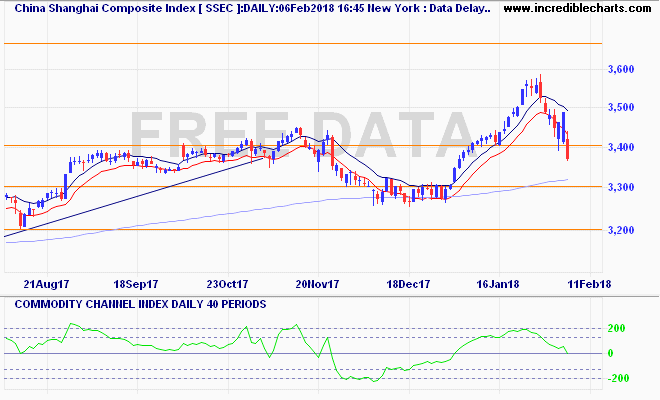Click the 3,500 price axis label
The width and height of the screenshot is (660, 400).
(x=621, y=107)
